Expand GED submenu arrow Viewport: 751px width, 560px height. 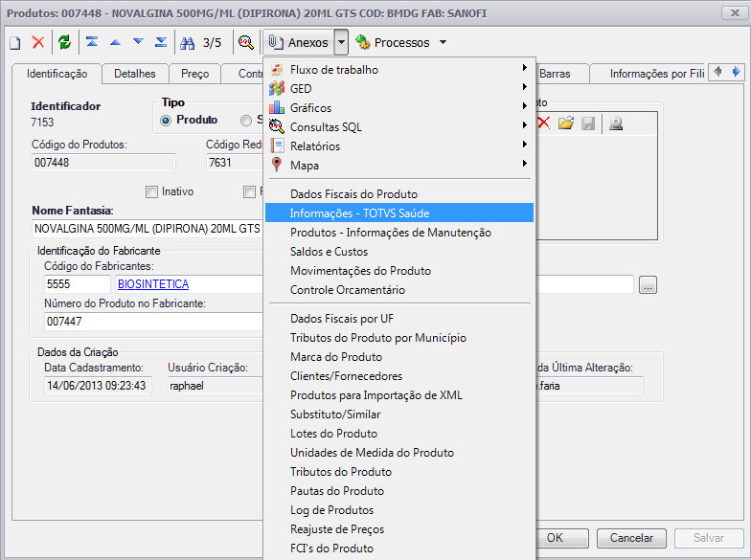(x=525, y=86)
